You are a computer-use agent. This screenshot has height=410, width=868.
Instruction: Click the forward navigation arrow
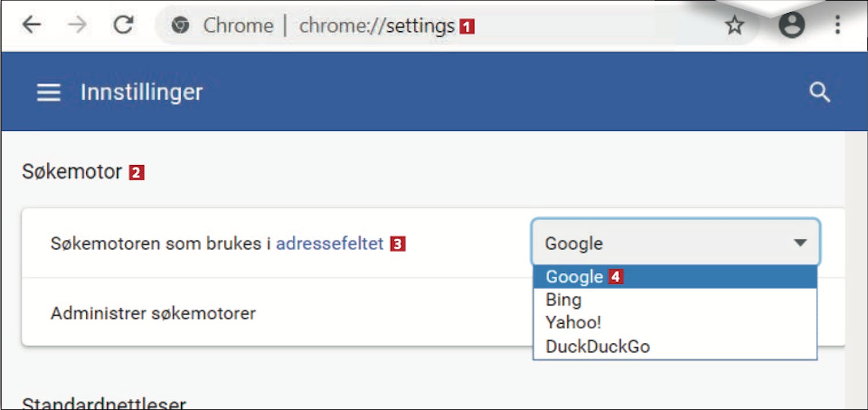pos(77,25)
